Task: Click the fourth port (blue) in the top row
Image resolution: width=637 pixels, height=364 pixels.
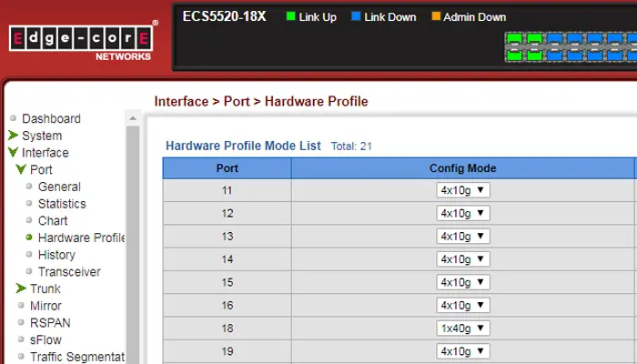Action: pyautogui.click(x=575, y=38)
